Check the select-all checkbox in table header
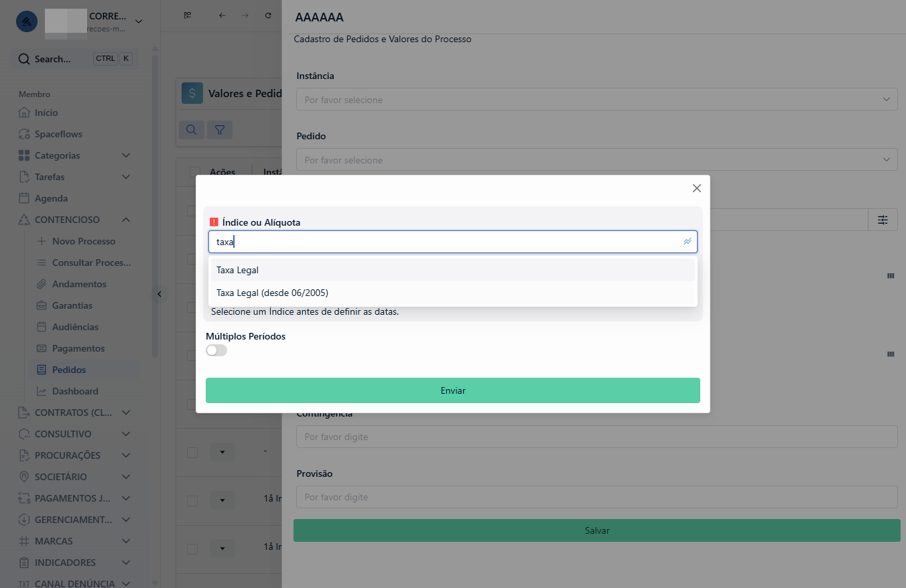The height and width of the screenshot is (588, 906). [195, 172]
